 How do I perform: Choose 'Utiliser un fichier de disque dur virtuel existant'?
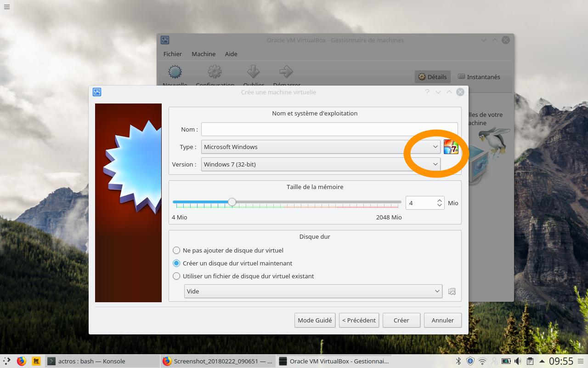[243, 276]
